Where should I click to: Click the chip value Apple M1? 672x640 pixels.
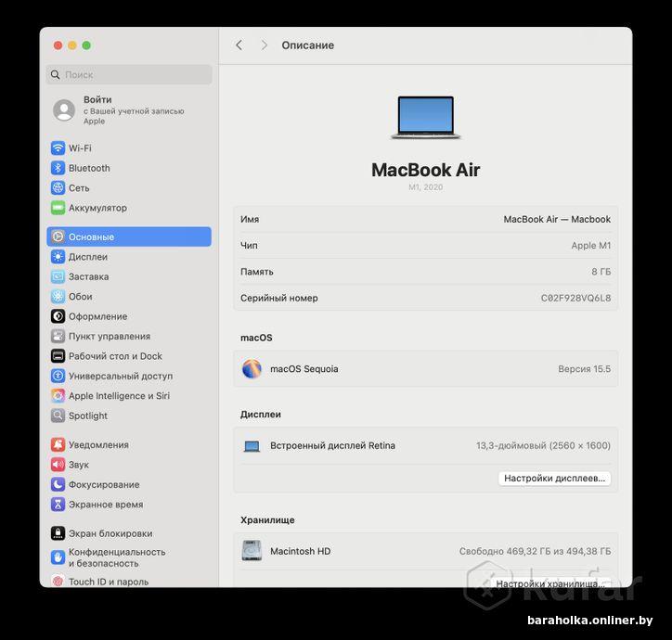click(x=590, y=246)
